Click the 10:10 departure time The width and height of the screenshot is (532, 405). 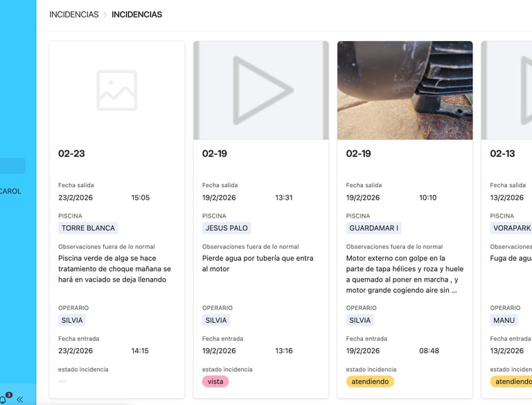pyautogui.click(x=428, y=198)
